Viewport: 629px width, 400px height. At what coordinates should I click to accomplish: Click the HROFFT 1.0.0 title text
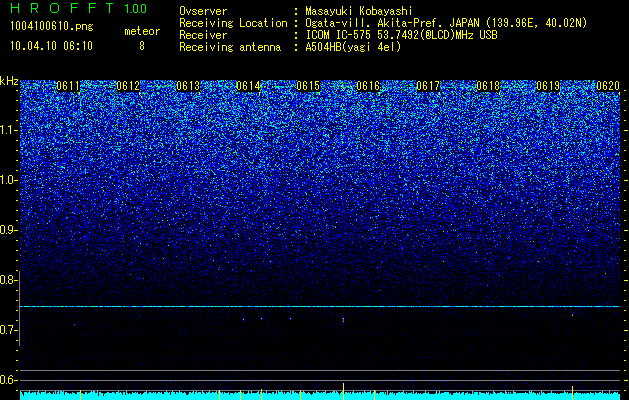(x=79, y=8)
